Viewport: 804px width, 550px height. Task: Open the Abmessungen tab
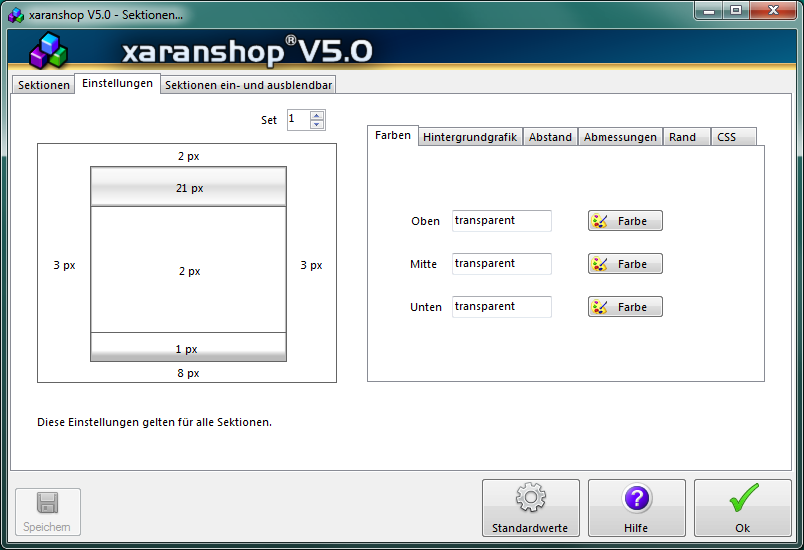click(x=620, y=137)
